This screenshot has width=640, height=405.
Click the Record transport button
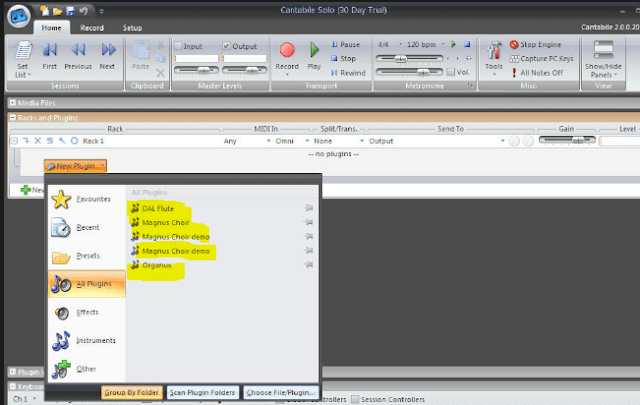coord(287,58)
